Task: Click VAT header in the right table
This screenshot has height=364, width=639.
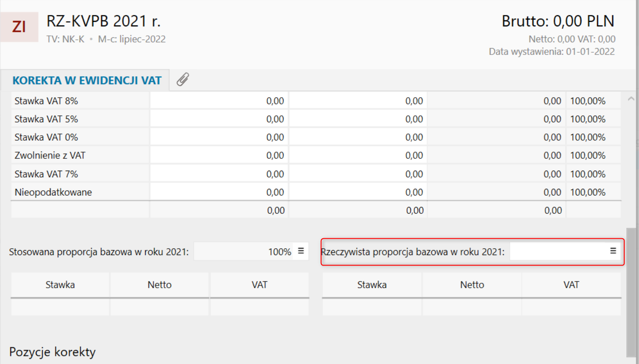Action: pos(571,285)
